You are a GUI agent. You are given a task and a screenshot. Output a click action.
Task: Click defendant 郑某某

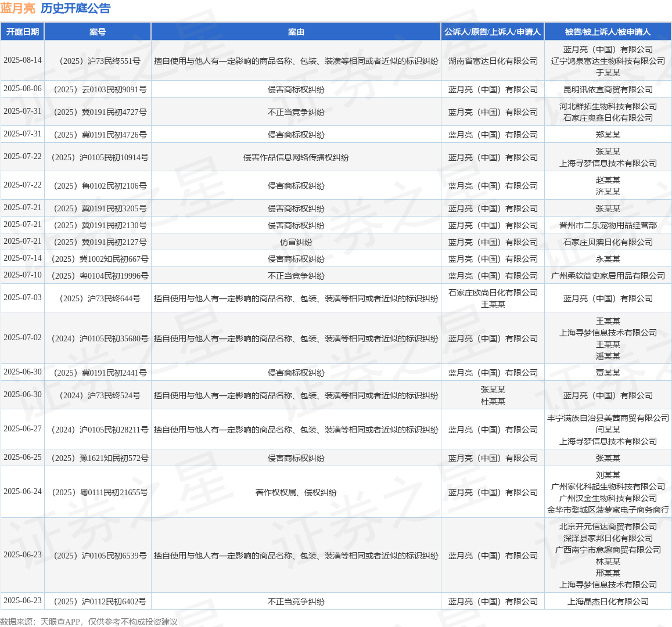click(608, 135)
